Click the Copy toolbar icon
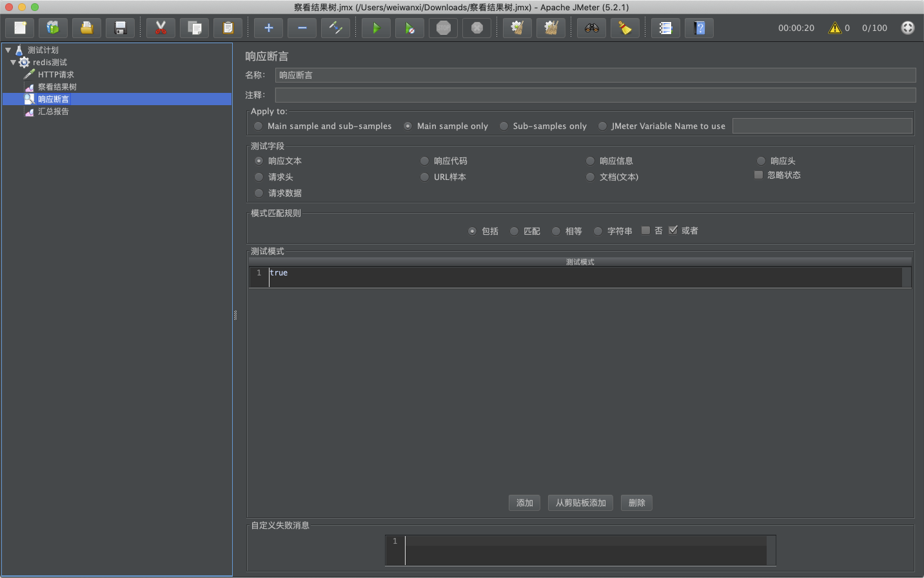924x578 pixels. [x=195, y=28]
